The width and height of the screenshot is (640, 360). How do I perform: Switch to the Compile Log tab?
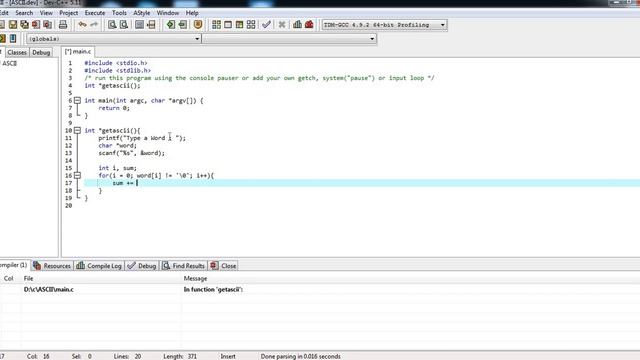(99, 266)
